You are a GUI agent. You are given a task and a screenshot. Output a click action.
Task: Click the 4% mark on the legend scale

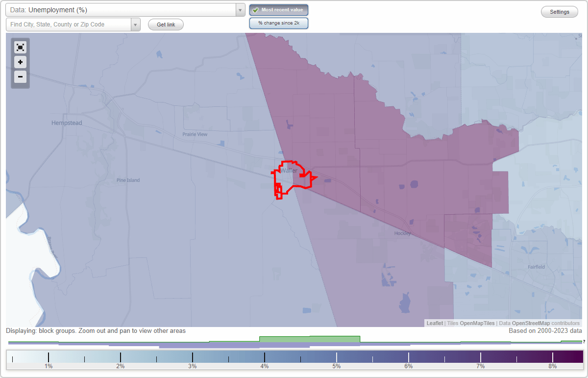click(264, 356)
